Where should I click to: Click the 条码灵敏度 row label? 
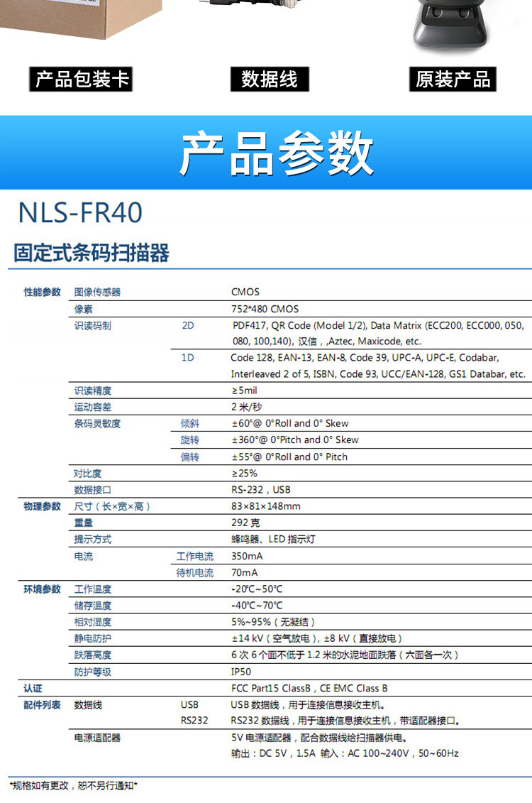point(97,424)
